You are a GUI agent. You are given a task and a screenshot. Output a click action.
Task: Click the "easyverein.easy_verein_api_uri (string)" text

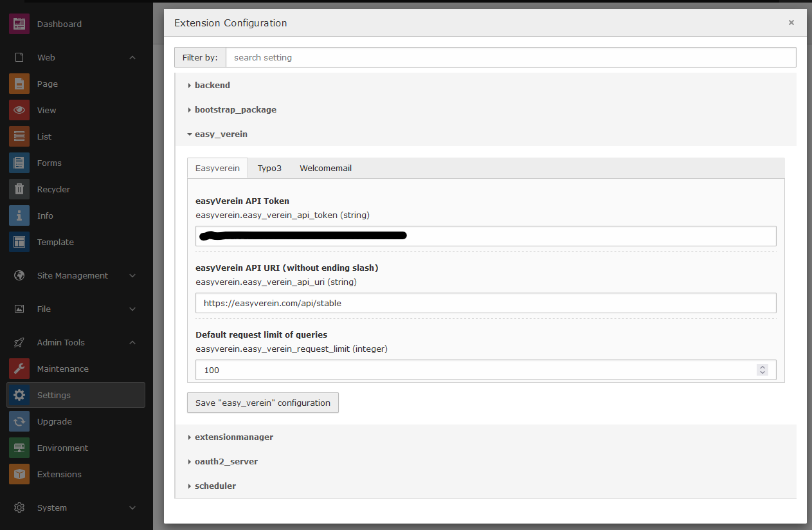276,282
